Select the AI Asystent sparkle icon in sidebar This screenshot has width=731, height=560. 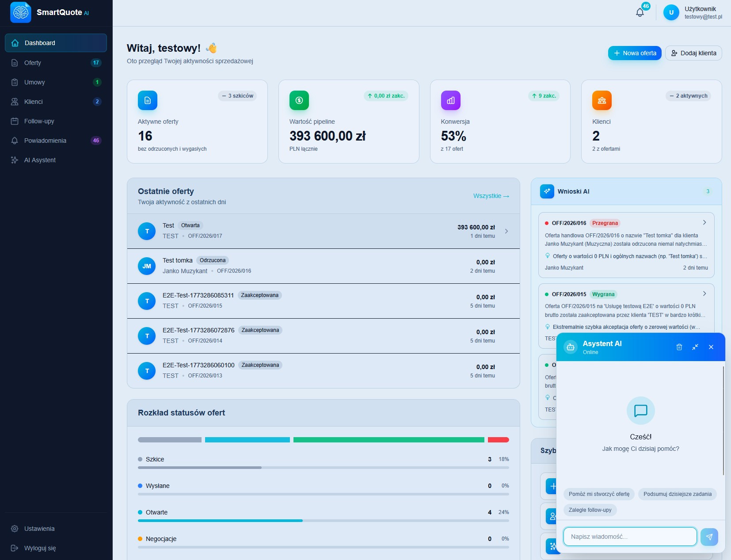pos(15,160)
